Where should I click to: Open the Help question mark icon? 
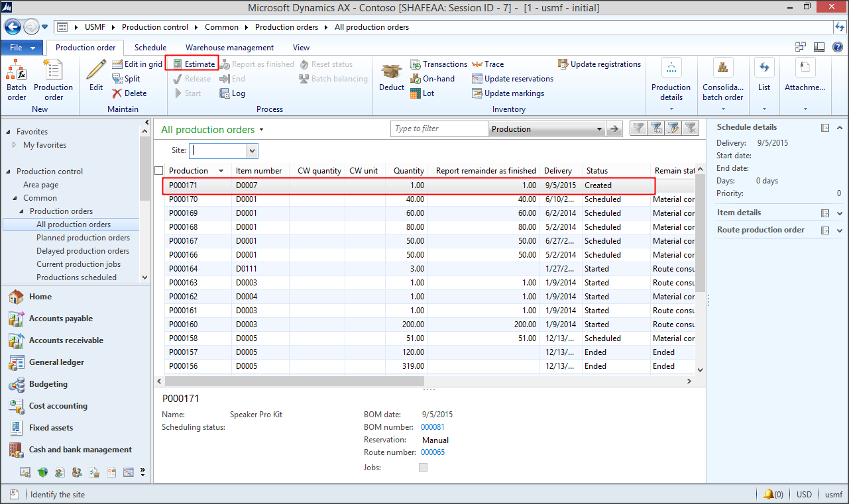[x=838, y=47]
